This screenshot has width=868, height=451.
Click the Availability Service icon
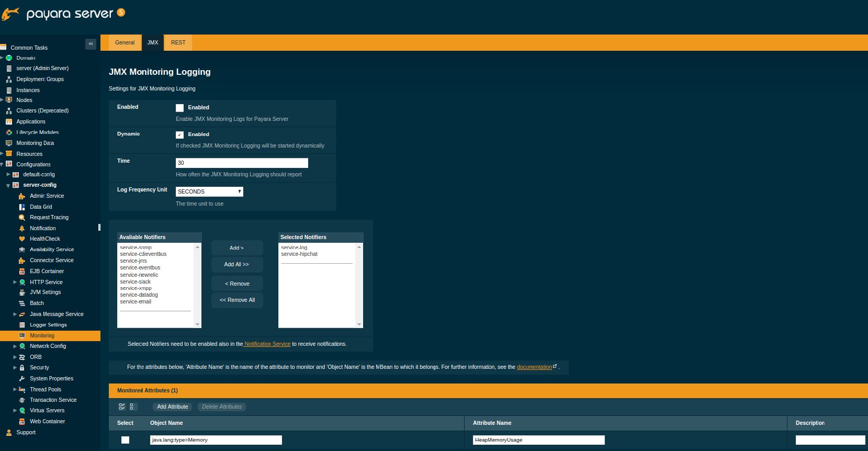22,250
